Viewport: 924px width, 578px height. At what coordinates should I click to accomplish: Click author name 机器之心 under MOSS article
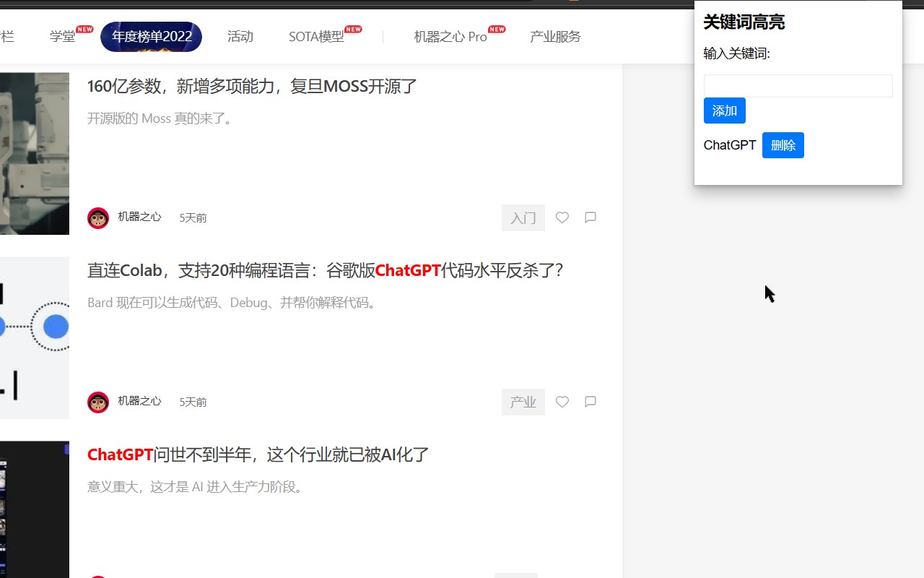(x=139, y=217)
